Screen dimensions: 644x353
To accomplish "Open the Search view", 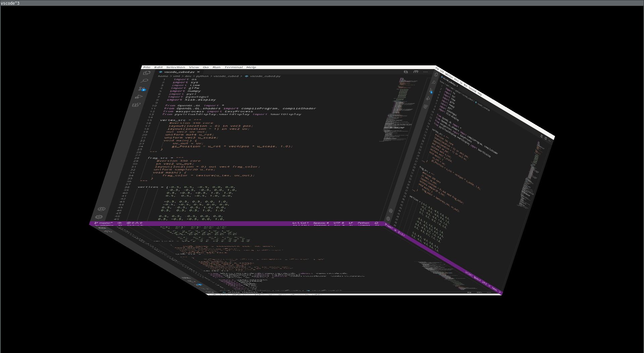I will point(145,80).
